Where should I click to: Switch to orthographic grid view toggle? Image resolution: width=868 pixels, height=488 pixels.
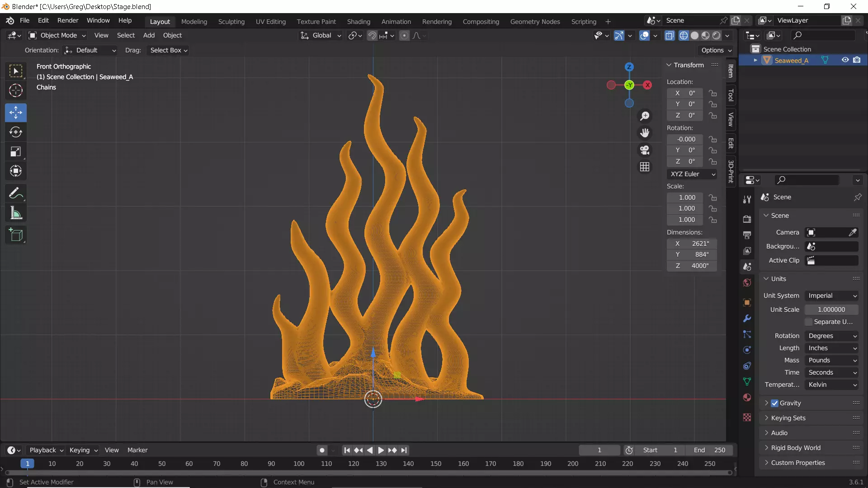[645, 167]
